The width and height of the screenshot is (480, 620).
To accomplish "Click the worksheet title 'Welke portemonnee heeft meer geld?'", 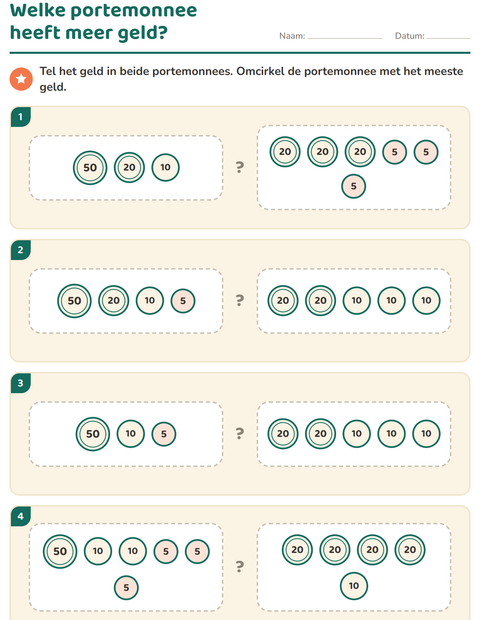I will pos(103,21).
